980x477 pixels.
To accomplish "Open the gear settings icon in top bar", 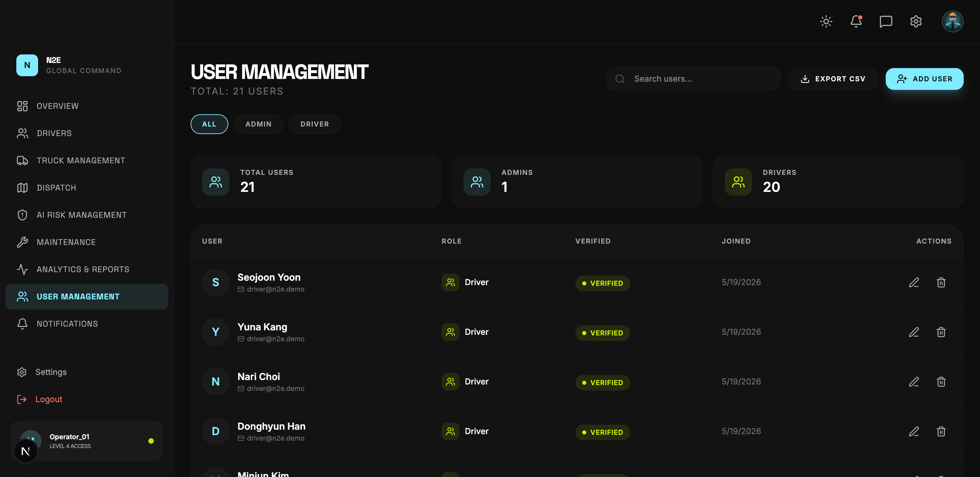I will 916,21.
